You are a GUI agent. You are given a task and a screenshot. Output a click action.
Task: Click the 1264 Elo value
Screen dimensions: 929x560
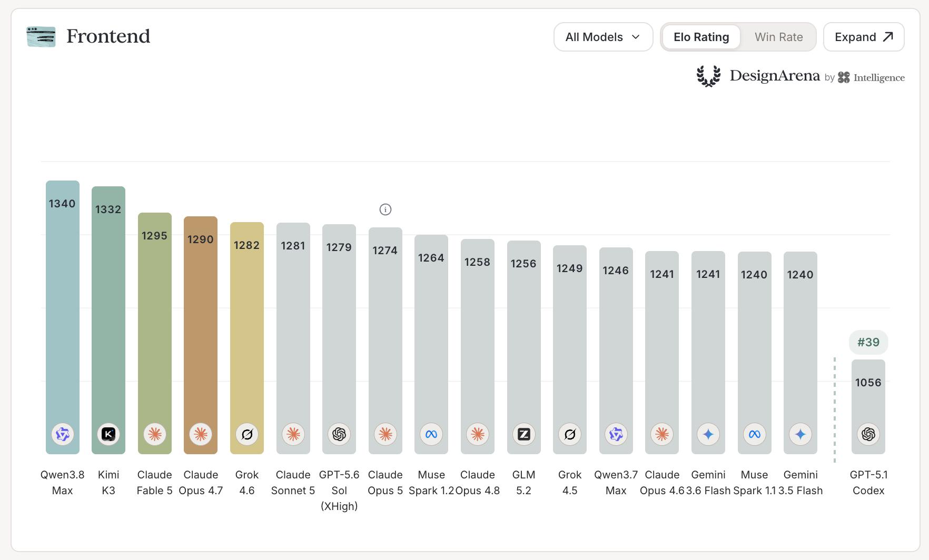(431, 258)
